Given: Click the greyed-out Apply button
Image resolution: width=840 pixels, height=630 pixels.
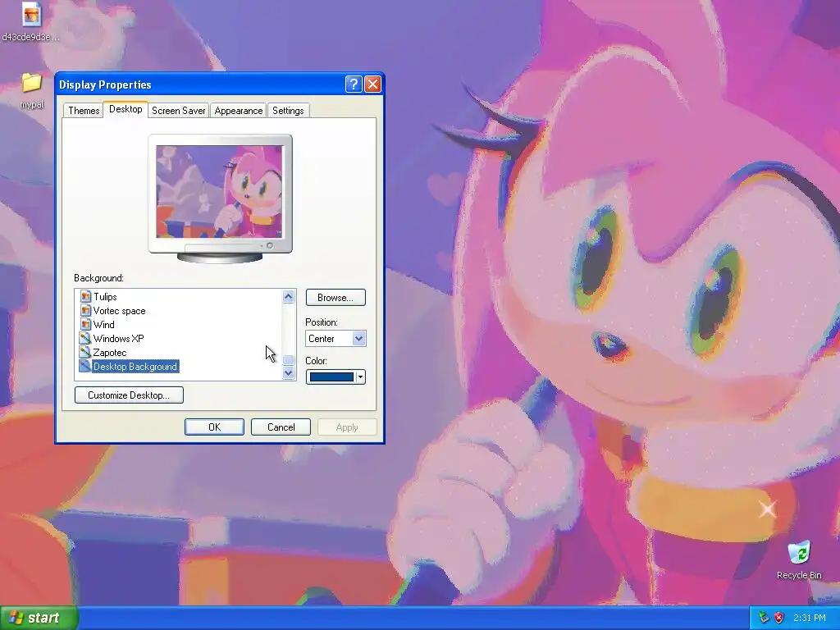Looking at the screenshot, I should (347, 427).
